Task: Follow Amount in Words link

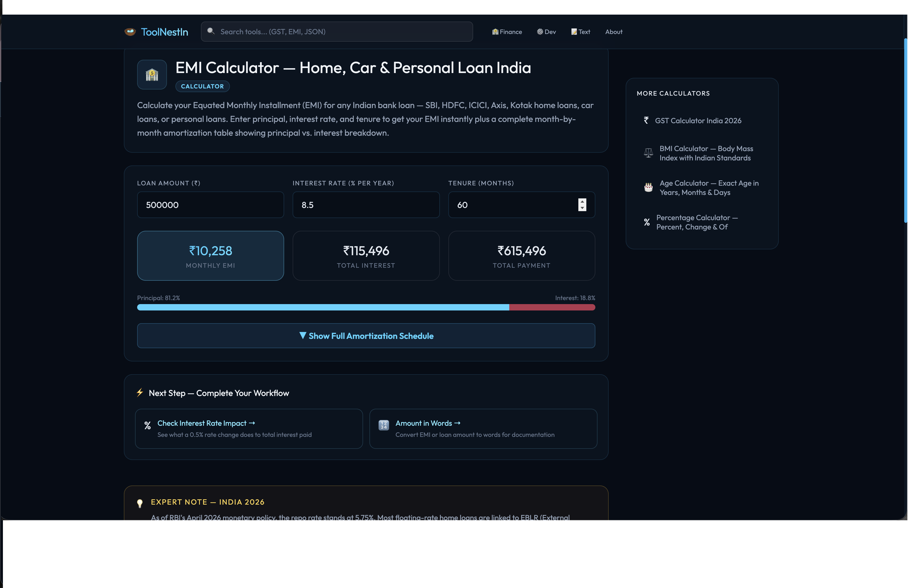Action: tap(428, 424)
